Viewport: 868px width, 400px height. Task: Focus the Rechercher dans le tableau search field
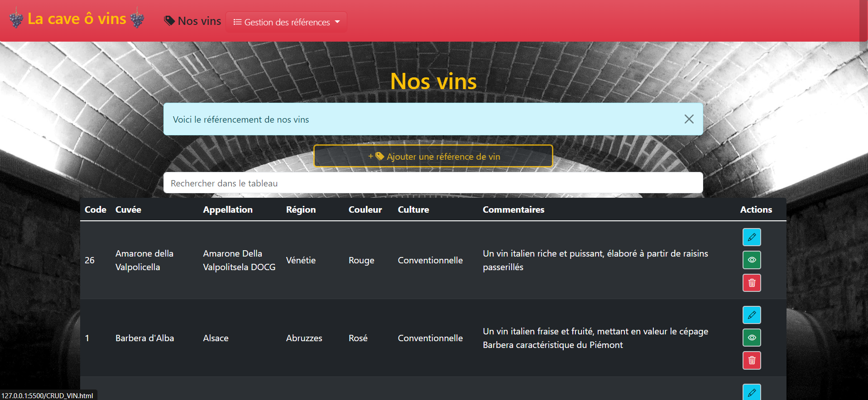[x=433, y=183]
